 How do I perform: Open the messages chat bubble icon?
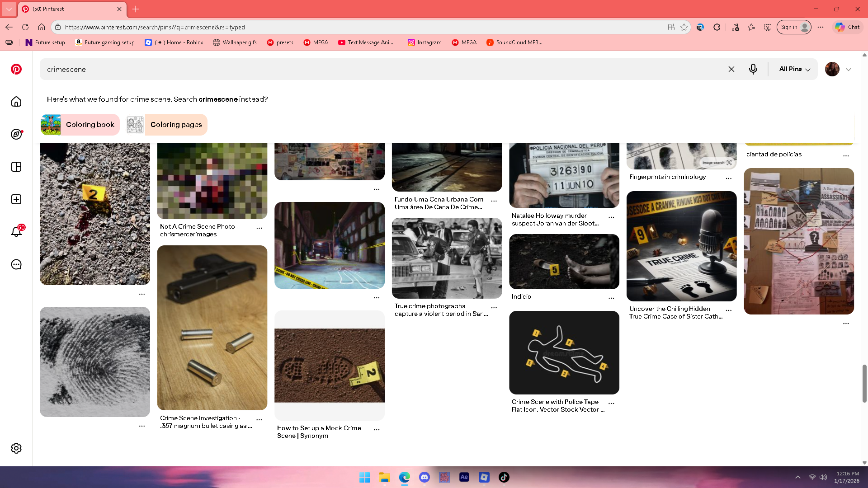(x=16, y=264)
